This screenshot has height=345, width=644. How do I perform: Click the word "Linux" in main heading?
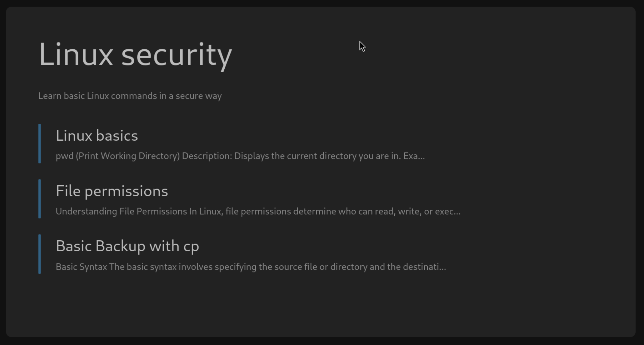pyautogui.click(x=76, y=55)
